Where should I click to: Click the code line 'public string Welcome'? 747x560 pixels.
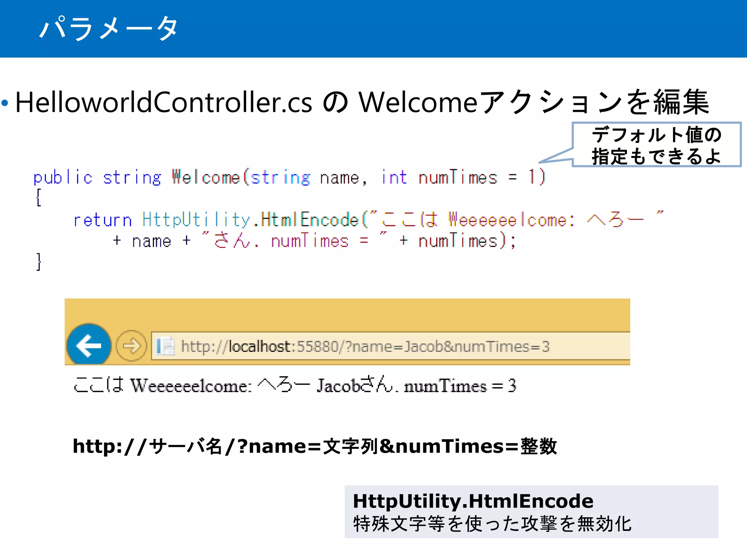pyautogui.click(x=289, y=177)
